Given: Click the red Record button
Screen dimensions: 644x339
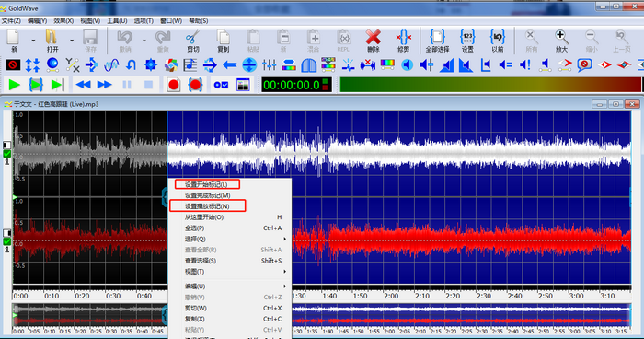Looking at the screenshot, I should coord(173,85).
